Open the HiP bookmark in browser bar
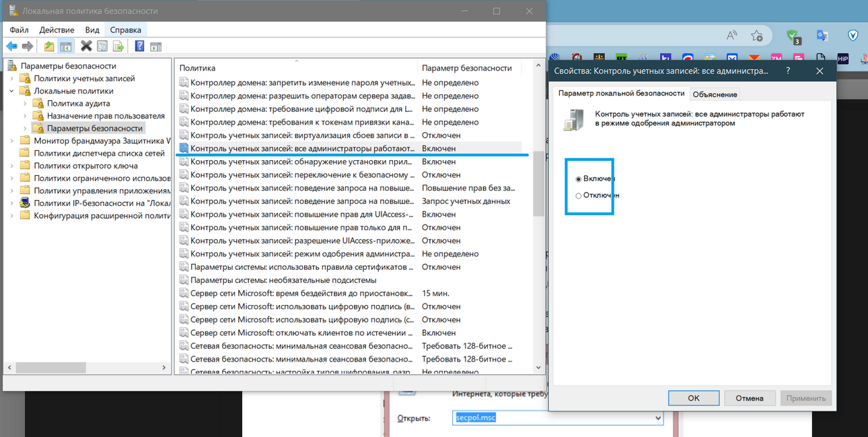Screen dimensions: 868x437 coord(843,59)
